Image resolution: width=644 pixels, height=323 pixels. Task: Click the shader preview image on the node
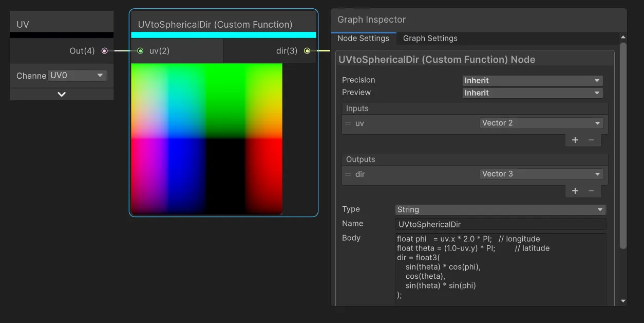click(x=206, y=138)
